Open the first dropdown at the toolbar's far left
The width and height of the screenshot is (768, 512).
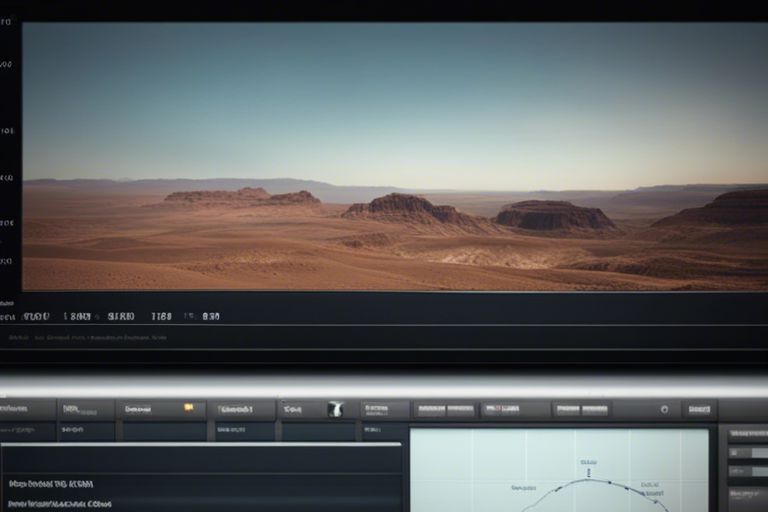(x=27, y=409)
